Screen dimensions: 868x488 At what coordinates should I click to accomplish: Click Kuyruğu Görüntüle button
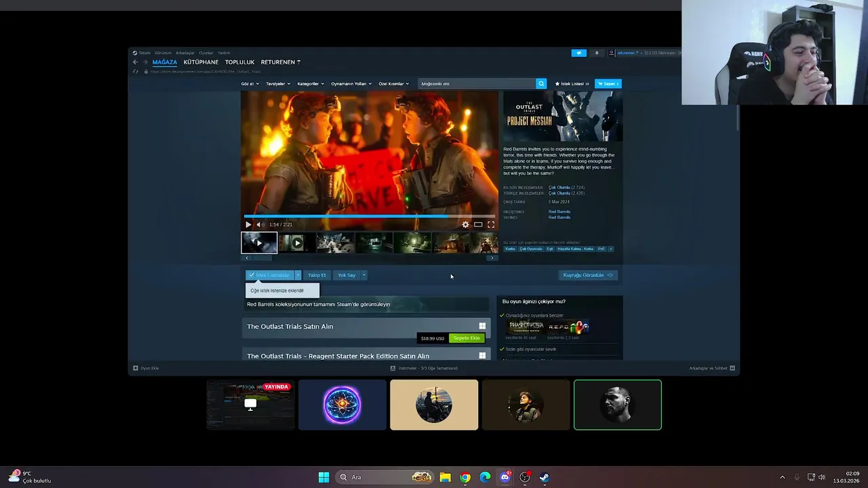[x=588, y=275]
